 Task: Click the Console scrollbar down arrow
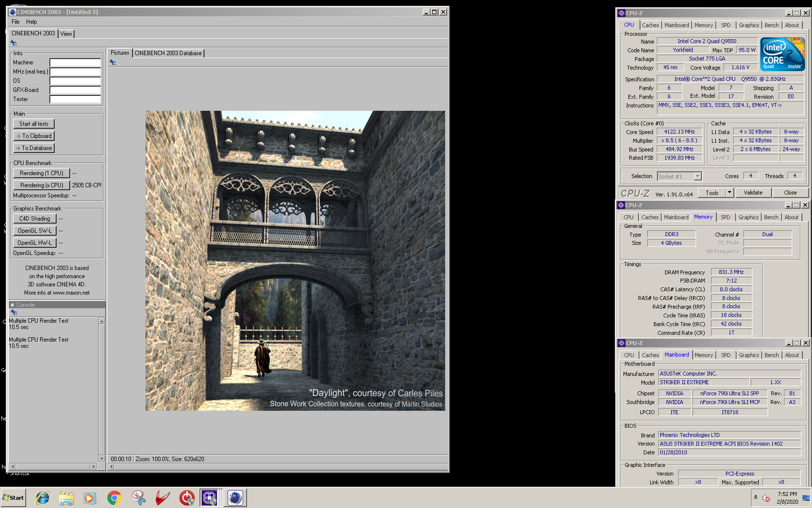tap(101, 458)
